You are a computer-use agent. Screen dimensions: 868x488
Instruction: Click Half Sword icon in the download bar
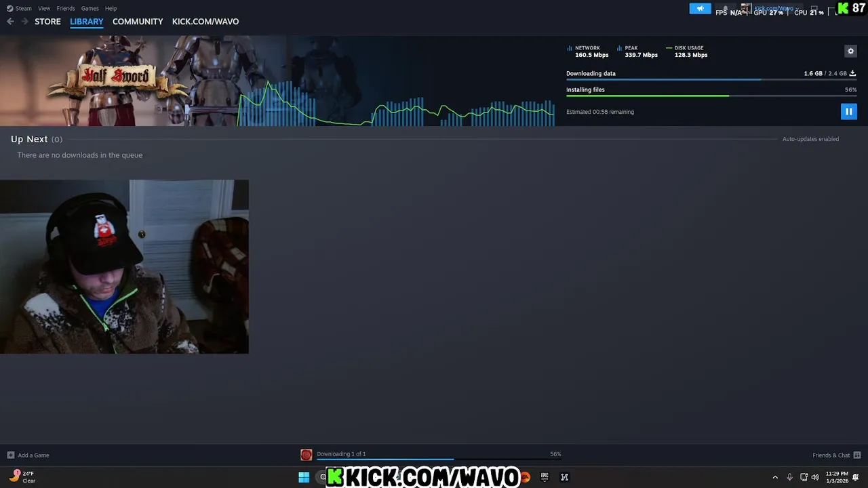[307, 455]
